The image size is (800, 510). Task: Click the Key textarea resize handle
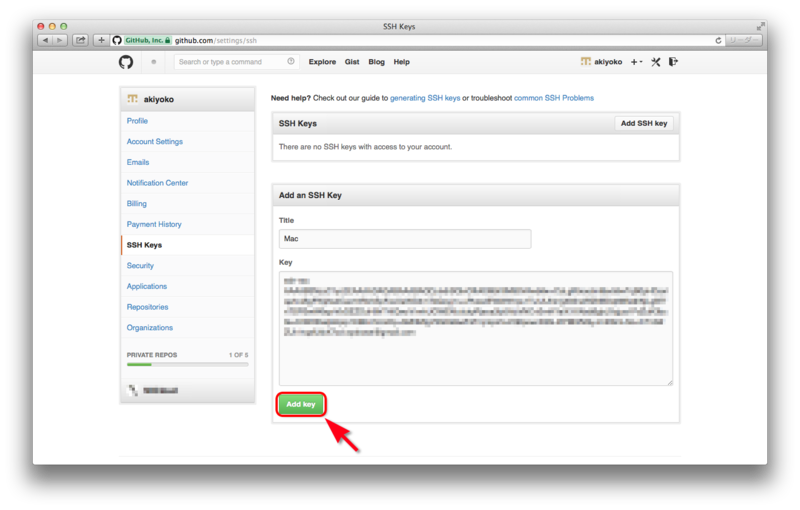tap(669, 382)
